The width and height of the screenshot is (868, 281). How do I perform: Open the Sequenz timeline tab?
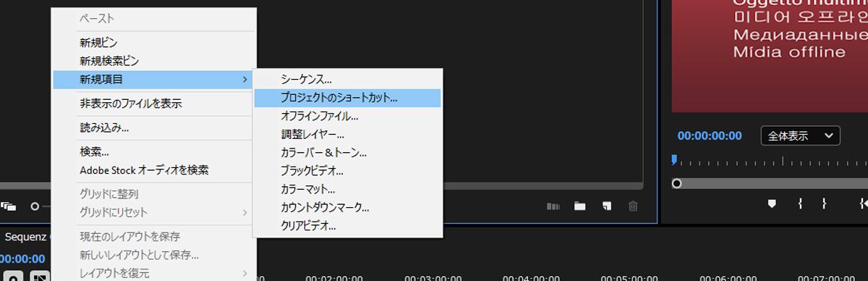27,237
